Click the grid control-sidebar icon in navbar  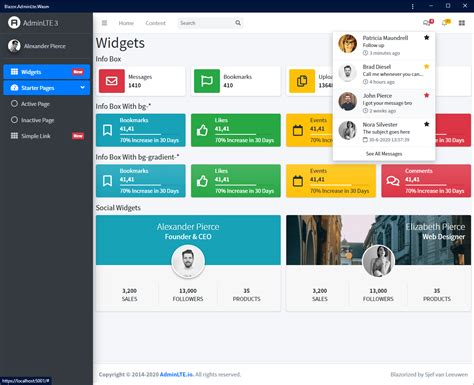(462, 23)
